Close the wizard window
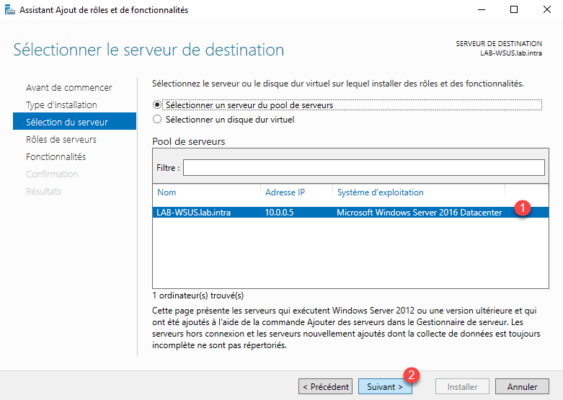 pos(546,10)
